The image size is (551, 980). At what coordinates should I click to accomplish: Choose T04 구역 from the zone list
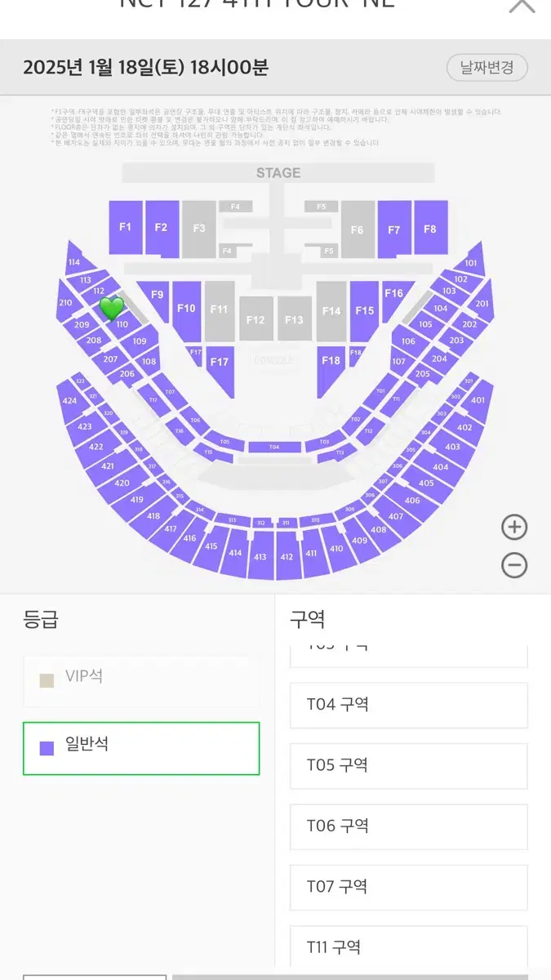pyautogui.click(x=409, y=705)
